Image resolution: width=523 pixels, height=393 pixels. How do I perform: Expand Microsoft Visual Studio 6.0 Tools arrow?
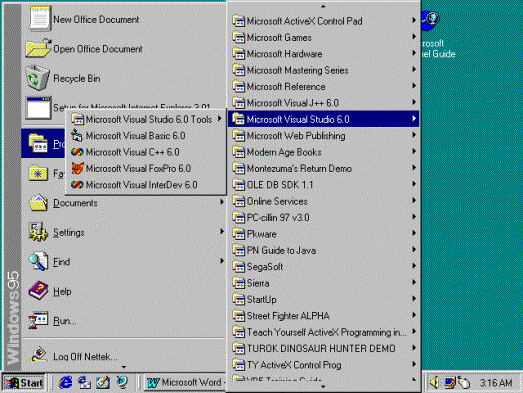coord(220,118)
